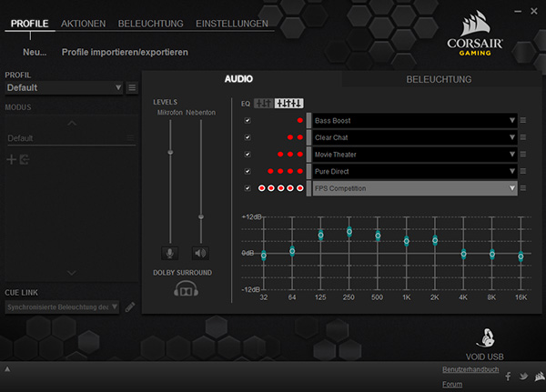
Task: Click the 8K EQ band handle
Action: pos(492,254)
